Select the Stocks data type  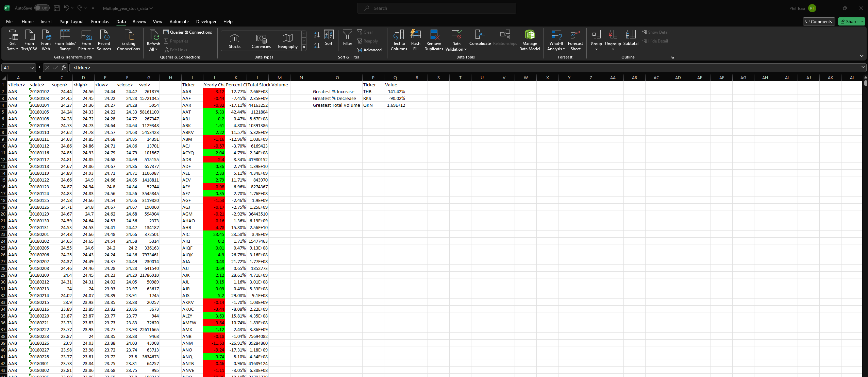(x=234, y=41)
